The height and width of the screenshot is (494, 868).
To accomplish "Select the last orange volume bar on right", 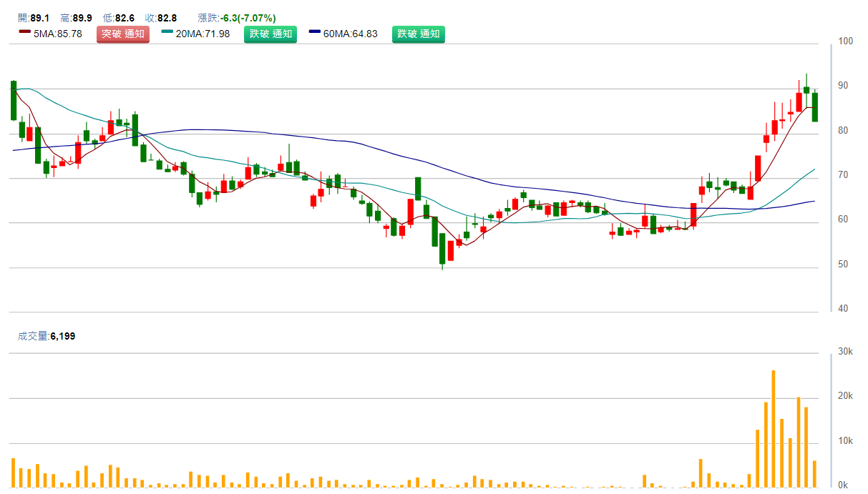I will [x=814, y=474].
